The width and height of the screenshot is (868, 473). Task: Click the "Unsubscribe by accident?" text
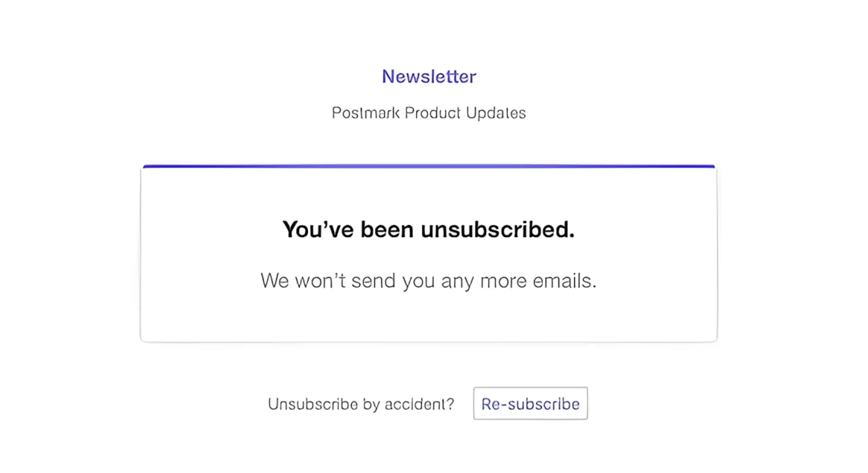[x=361, y=404]
